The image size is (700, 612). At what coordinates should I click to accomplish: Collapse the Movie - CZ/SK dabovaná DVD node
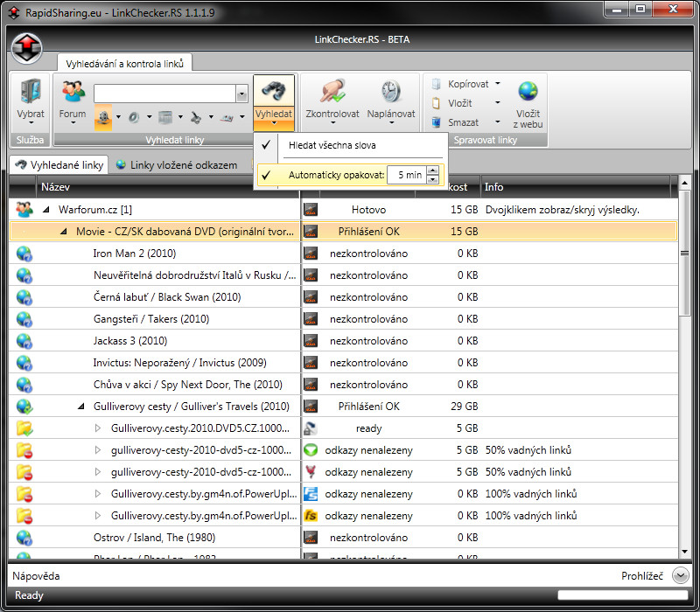click(x=64, y=231)
